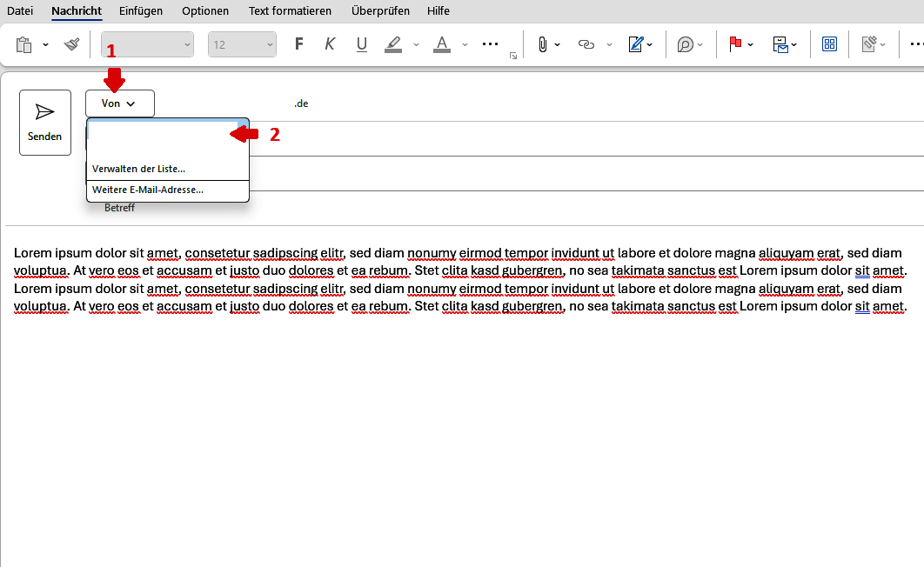Open the Überprüfen menu
This screenshot has height=567, width=924.
[x=380, y=10]
